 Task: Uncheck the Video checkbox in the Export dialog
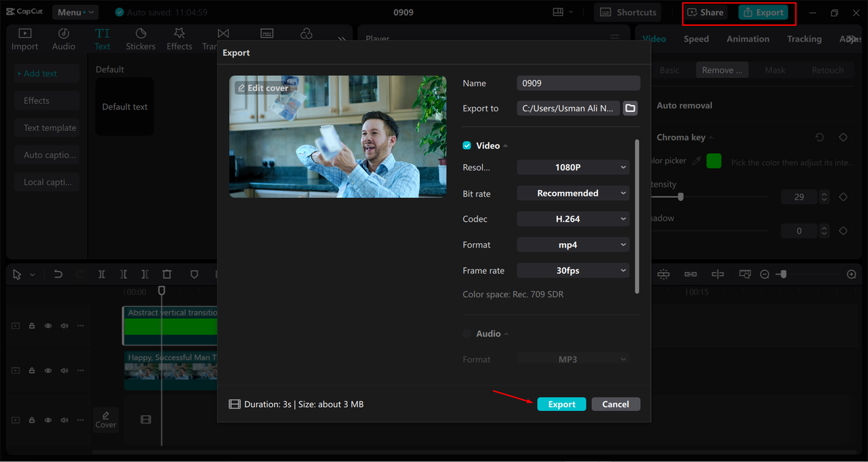[x=467, y=145]
